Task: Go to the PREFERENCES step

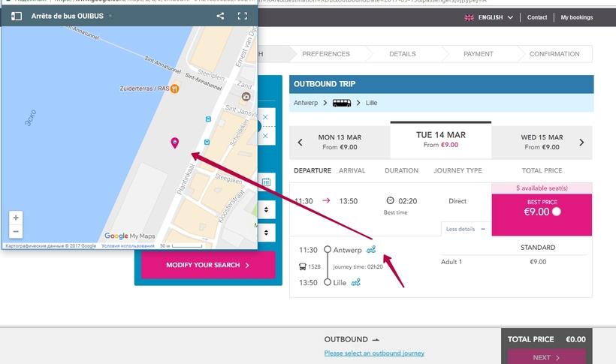Action: pos(326,54)
